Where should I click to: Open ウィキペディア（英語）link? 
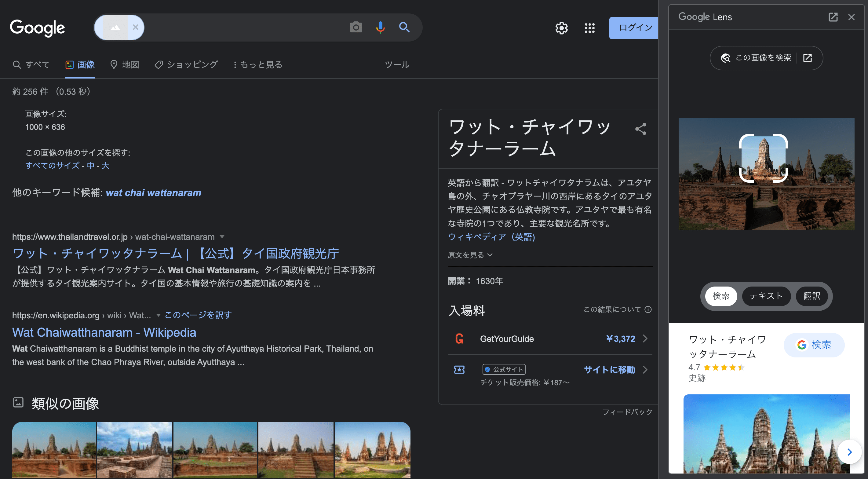491,237
